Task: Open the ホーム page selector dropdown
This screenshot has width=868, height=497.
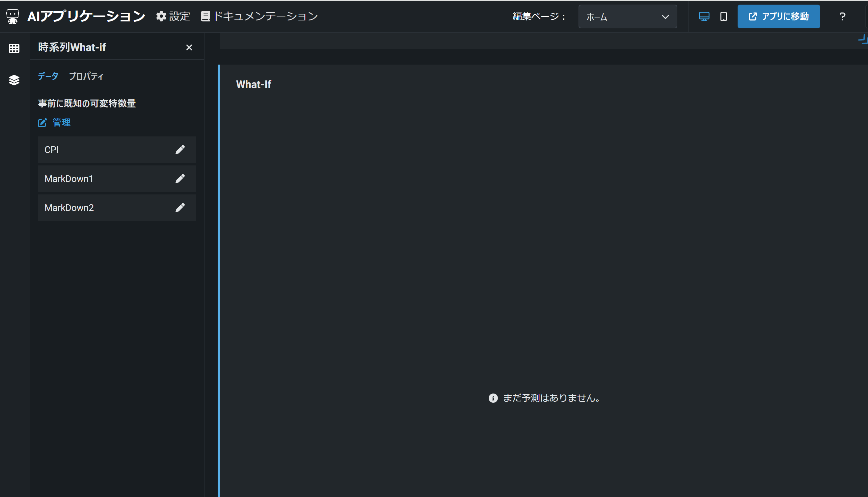Action: point(628,16)
